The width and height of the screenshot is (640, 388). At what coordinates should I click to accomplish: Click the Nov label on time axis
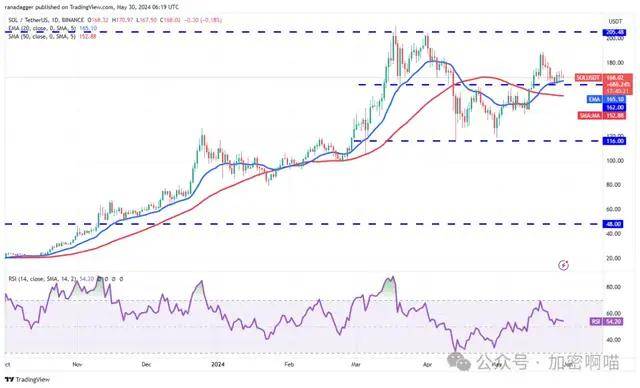point(77,364)
